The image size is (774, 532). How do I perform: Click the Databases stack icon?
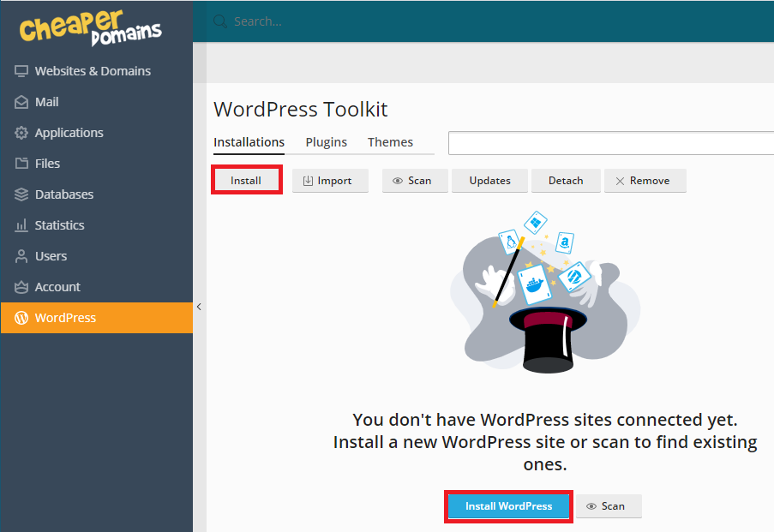tap(21, 194)
